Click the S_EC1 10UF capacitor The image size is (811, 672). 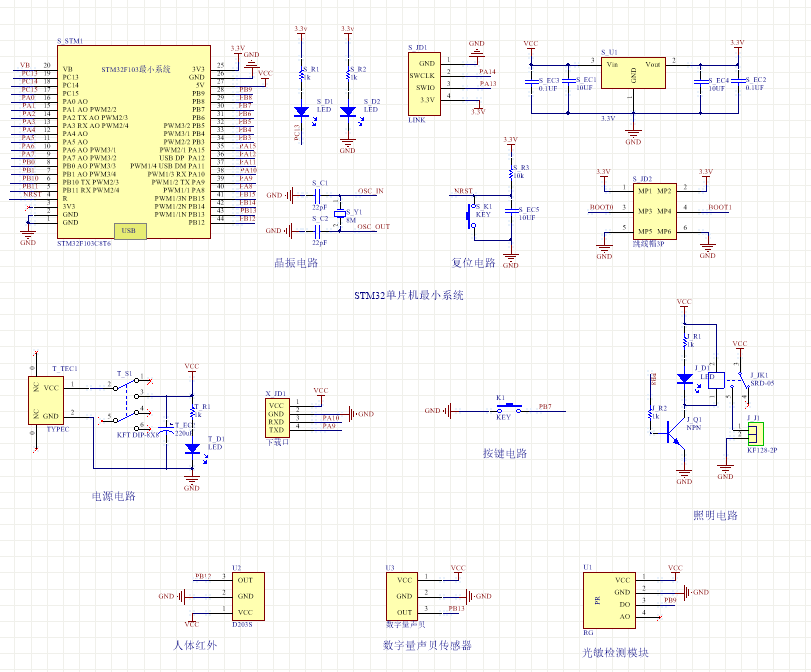pos(568,81)
